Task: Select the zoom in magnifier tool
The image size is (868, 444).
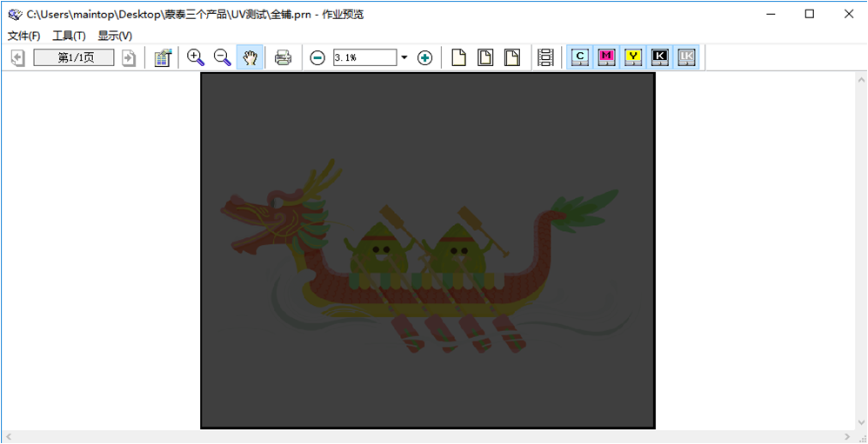Action: pyautogui.click(x=196, y=57)
